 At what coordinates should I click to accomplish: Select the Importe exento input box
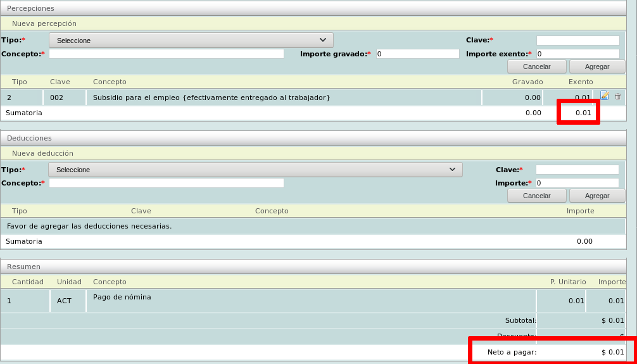click(577, 54)
